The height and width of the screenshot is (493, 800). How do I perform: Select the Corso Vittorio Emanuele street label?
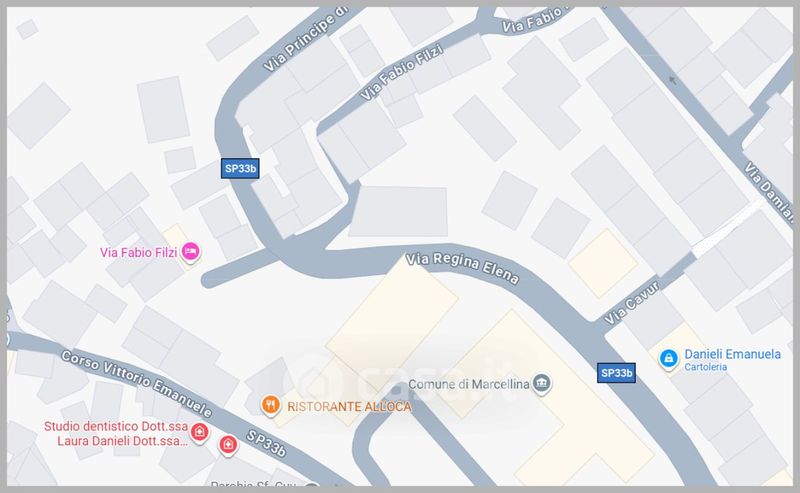point(136,383)
